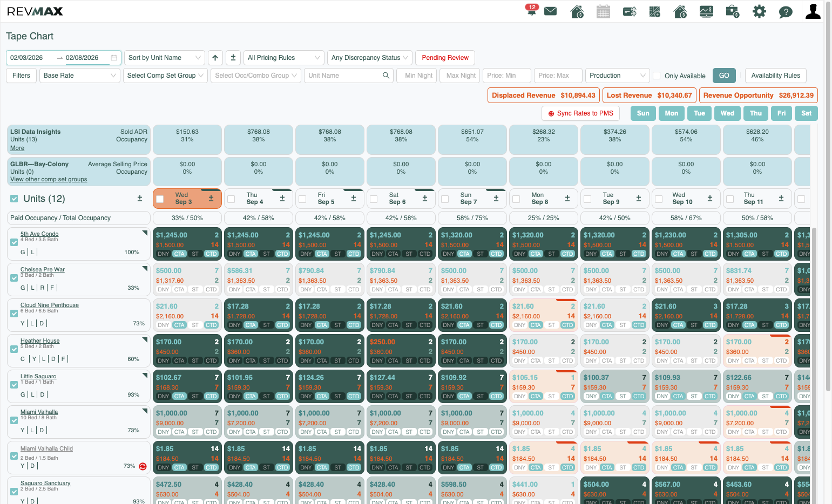Image resolution: width=832 pixels, height=504 pixels.
Task: Click the plus-minus button beside sort arrow
Action: [233, 58]
